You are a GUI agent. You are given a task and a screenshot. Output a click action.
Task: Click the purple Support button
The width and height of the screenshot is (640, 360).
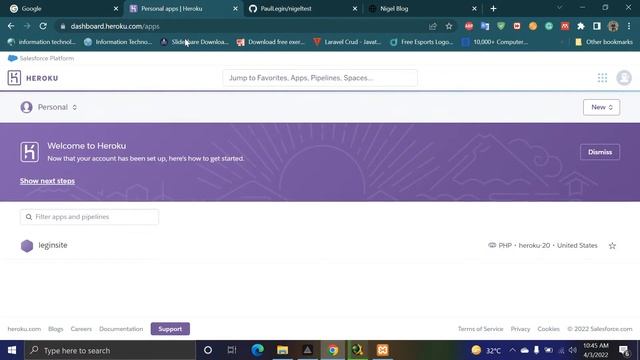[x=170, y=329]
